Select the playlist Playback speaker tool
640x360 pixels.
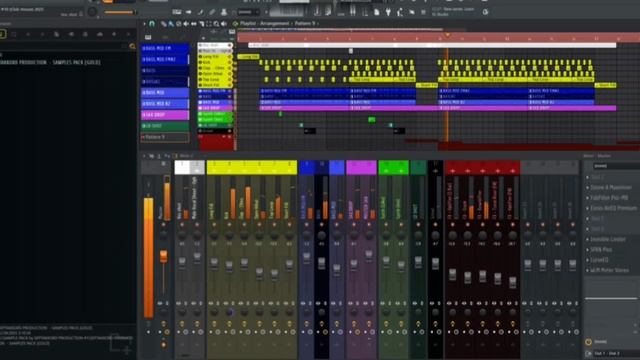[x=224, y=24]
